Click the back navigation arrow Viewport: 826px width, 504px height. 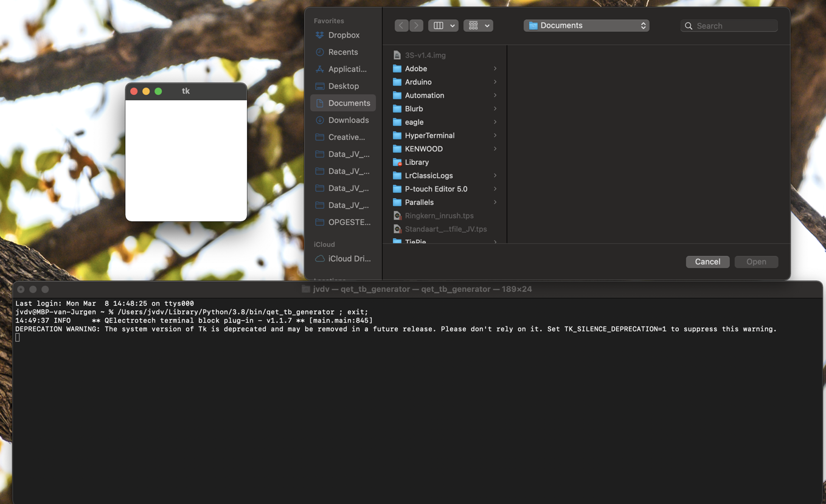(x=401, y=26)
